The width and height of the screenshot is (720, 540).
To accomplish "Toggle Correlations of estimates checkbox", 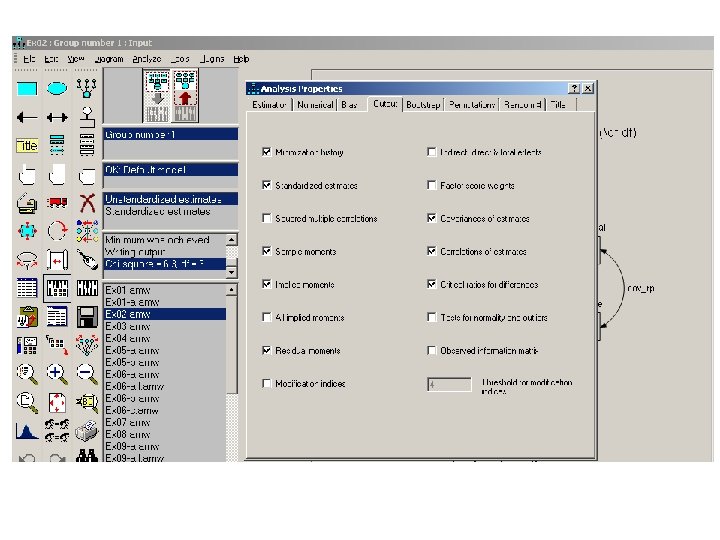I will point(431,251).
